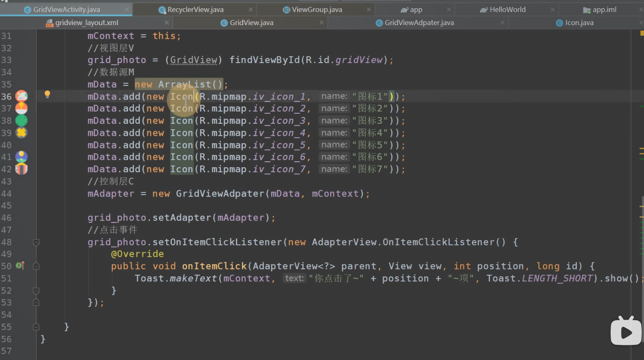Click the XML layout icon on the gridview_layout.xml tab

pos(50,23)
